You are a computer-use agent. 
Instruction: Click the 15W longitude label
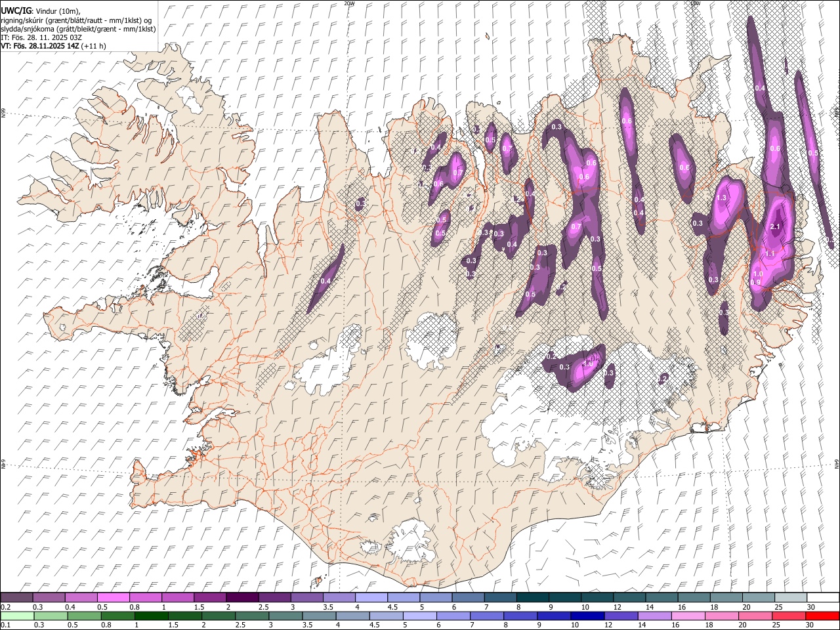pyautogui.click(x=696, y=3)
